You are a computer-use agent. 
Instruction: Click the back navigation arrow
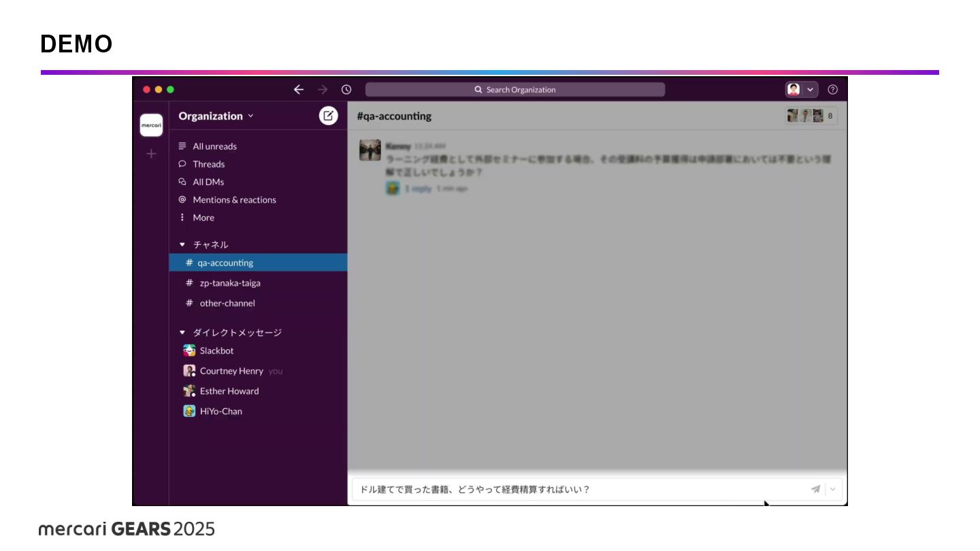click(x=298, y=89)
